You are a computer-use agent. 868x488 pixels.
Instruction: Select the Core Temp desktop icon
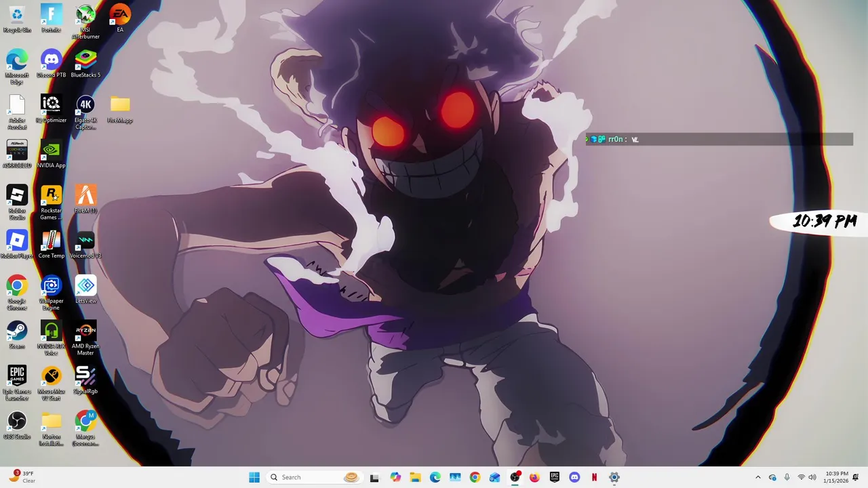pyautogui.click(x=51, y=245)
